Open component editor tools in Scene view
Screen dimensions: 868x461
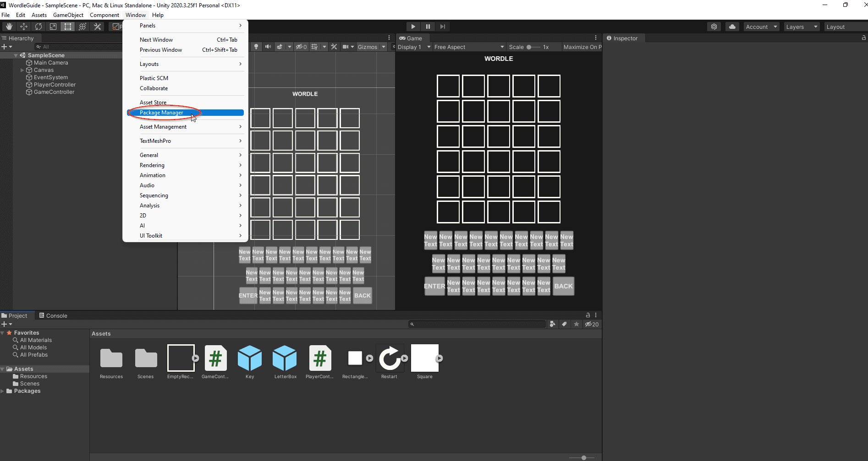pos(334,47)
